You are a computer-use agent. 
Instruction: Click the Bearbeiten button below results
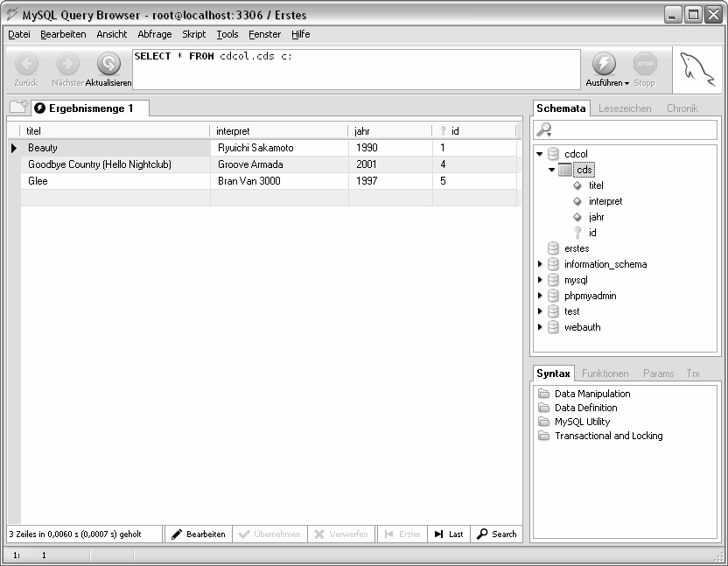point(198,534)
